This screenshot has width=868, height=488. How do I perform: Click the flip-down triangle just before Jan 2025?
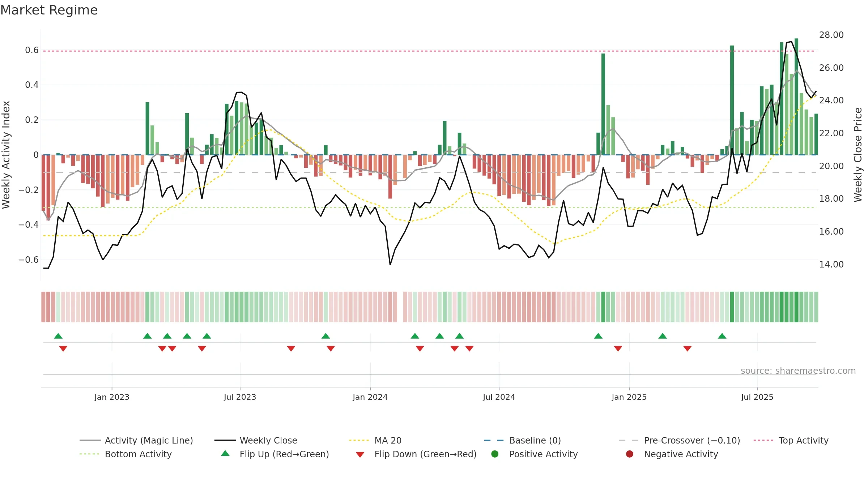(618, 348)
